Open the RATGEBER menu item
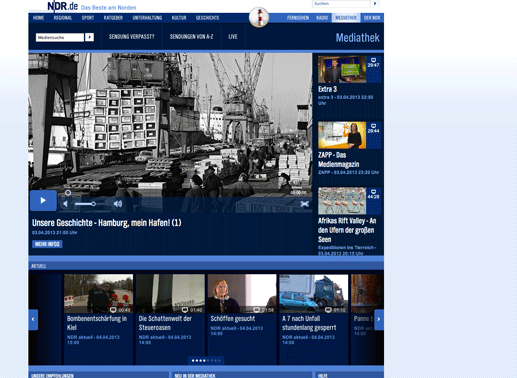 [x=113, y=18]
